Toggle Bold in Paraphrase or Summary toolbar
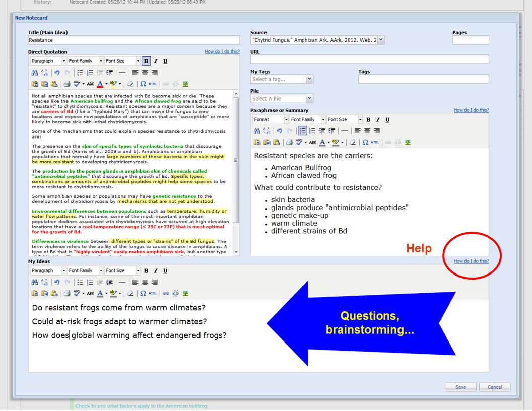Viewport: 532px width, 411px height. [368, 120]
